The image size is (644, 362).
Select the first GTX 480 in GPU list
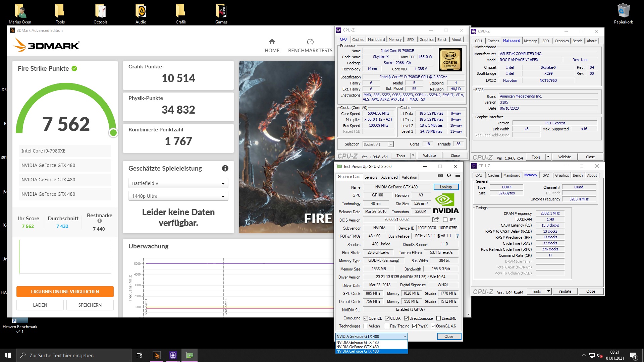click(371, 343)
